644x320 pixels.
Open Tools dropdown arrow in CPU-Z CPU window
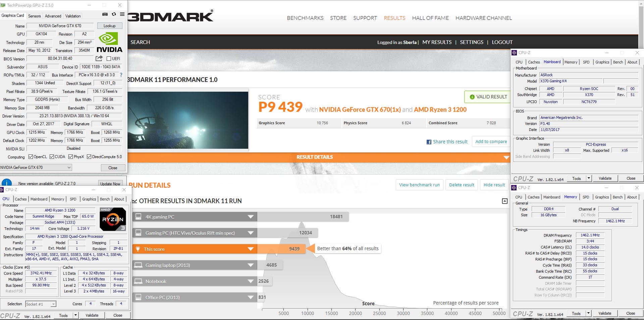(x=76, y=315)
